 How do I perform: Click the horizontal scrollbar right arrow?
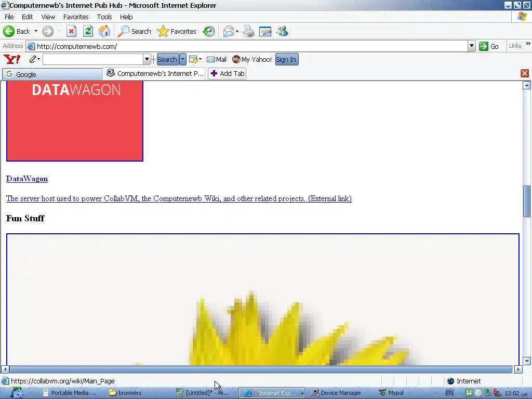[x=518, y=369]
